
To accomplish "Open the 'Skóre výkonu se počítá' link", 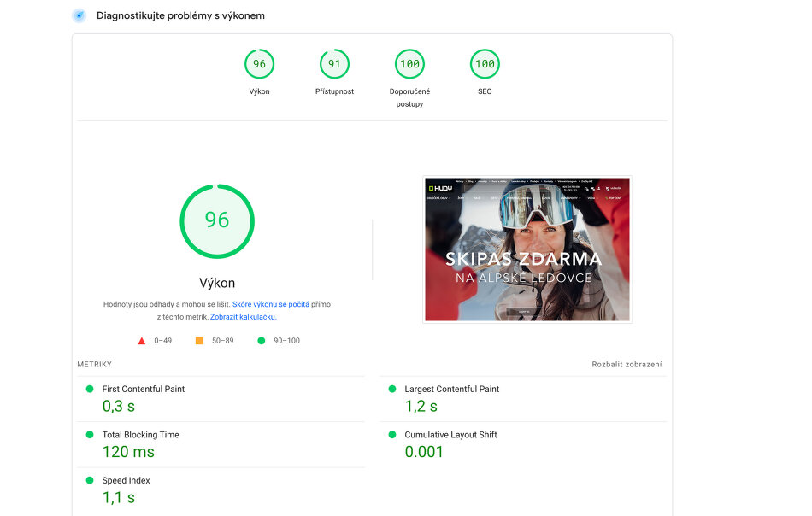I will pyautogui.click(x=270, y=304).
